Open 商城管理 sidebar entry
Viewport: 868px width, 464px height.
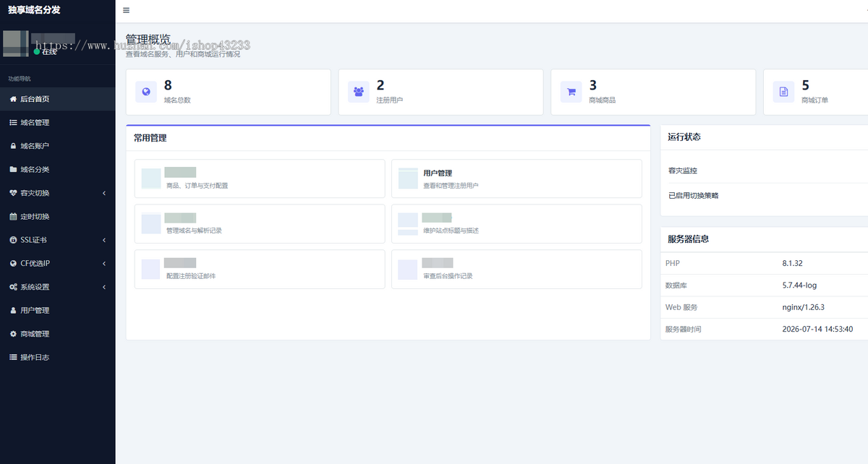click(x=58, y=334)
